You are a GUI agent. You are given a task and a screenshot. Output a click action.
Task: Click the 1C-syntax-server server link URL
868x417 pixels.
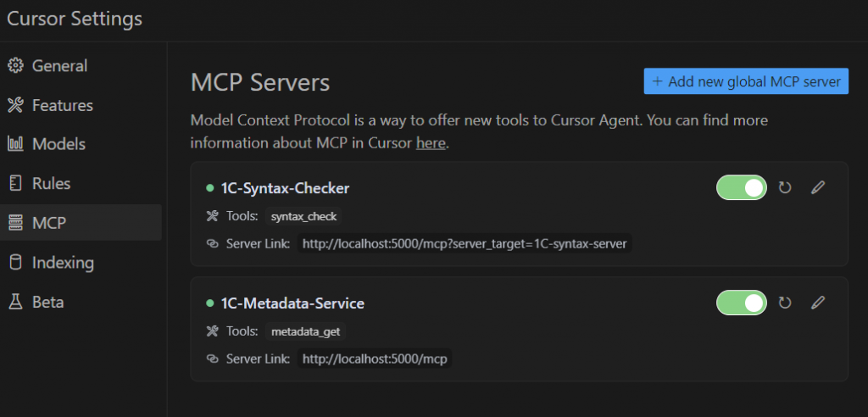coord(465,243)
